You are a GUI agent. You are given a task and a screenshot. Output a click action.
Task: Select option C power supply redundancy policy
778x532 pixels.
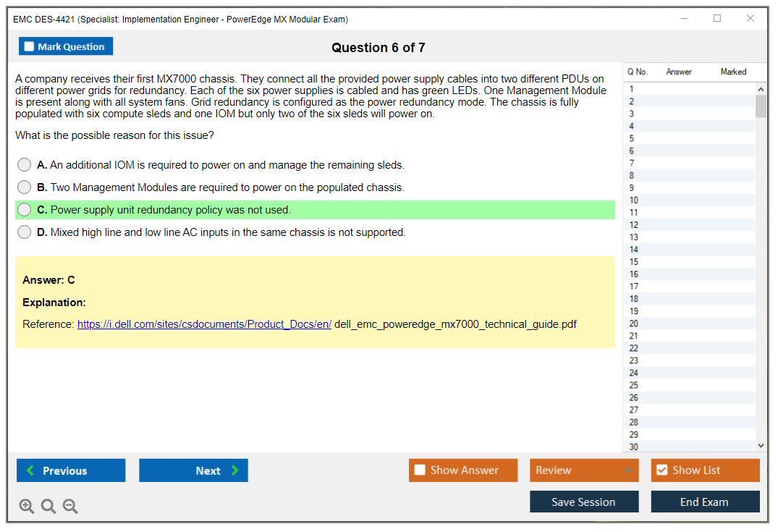point(25,210)
